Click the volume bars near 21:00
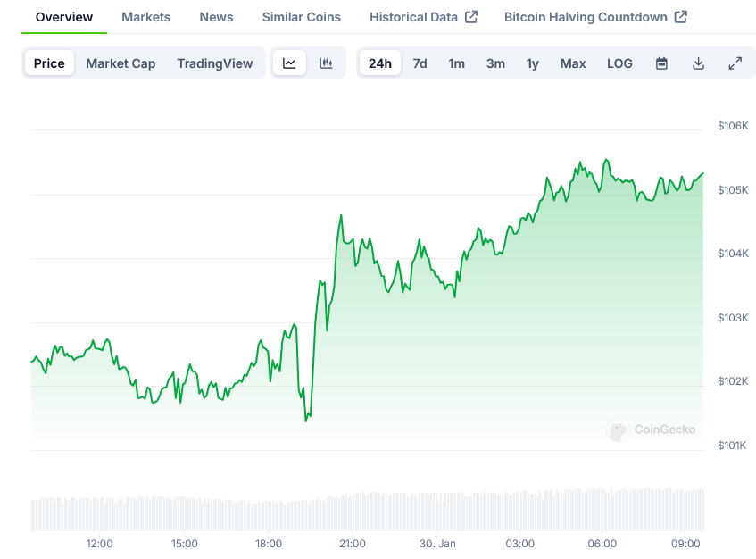 pos(353,513)
